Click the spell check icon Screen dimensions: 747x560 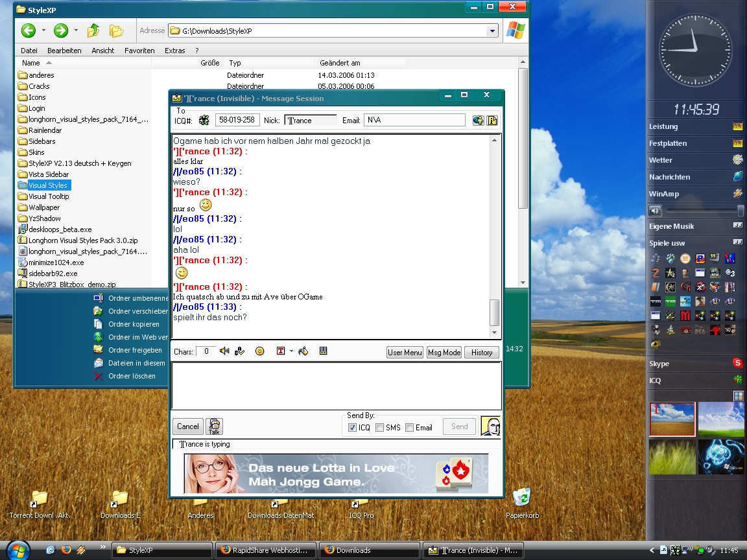click(240, 351)
